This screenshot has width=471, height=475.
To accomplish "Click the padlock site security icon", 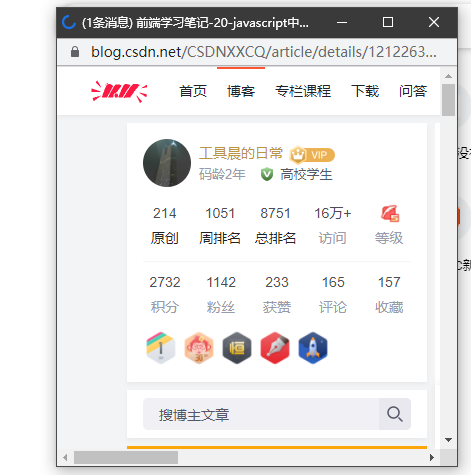I will 75,52.
